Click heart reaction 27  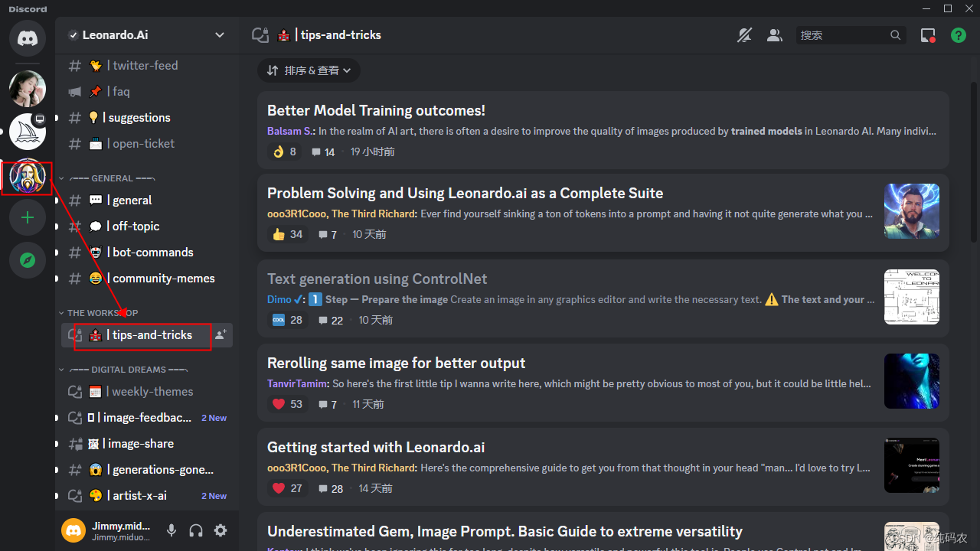pyautogui.click(x=287, y=488)
